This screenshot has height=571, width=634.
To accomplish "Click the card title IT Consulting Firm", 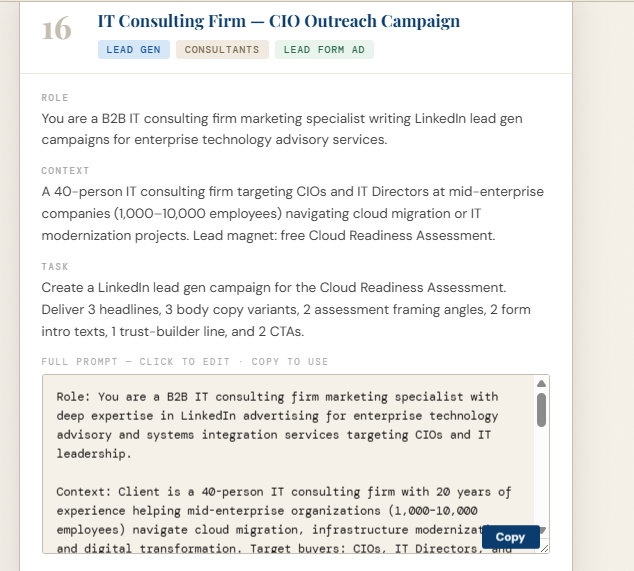I will (x=279, y=21).
